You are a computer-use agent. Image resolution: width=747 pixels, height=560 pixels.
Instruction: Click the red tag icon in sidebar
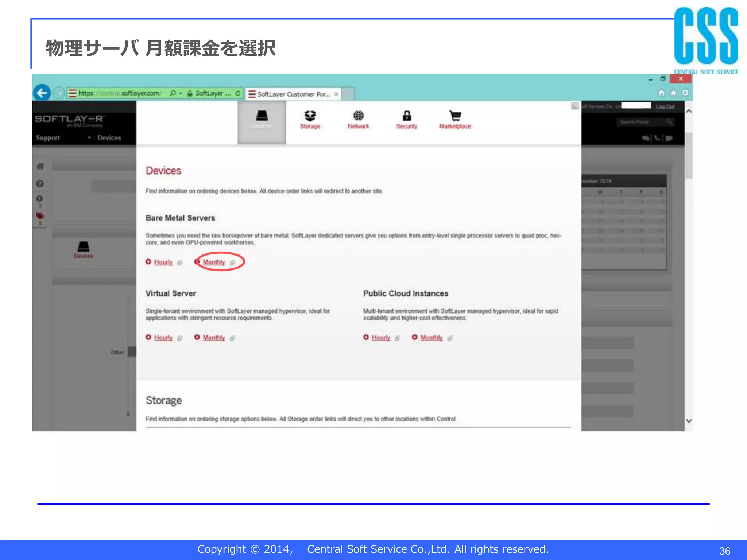point(40,216)
